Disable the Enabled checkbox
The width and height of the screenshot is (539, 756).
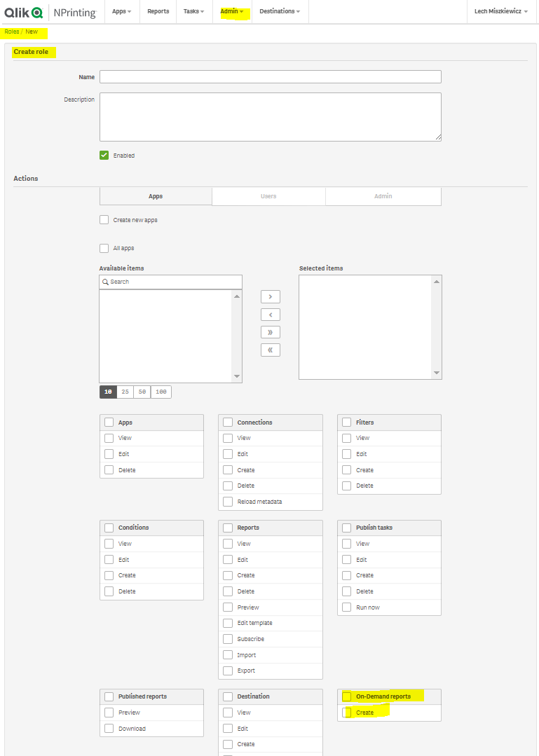104,155
